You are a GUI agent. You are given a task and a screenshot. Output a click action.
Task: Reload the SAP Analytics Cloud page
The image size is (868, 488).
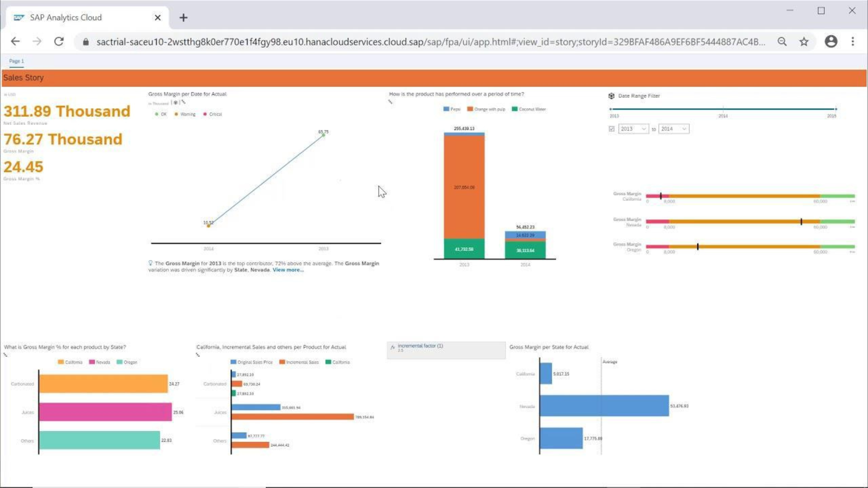coord(59,42)
